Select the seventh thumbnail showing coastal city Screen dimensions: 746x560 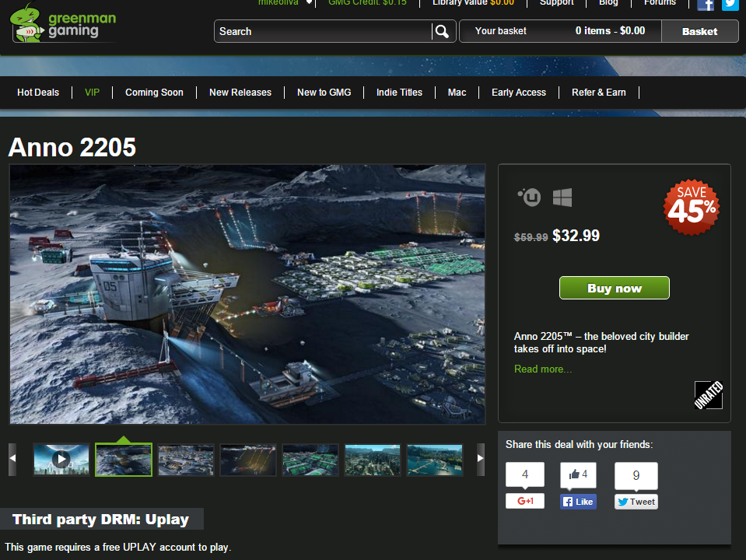pos(435,460)
